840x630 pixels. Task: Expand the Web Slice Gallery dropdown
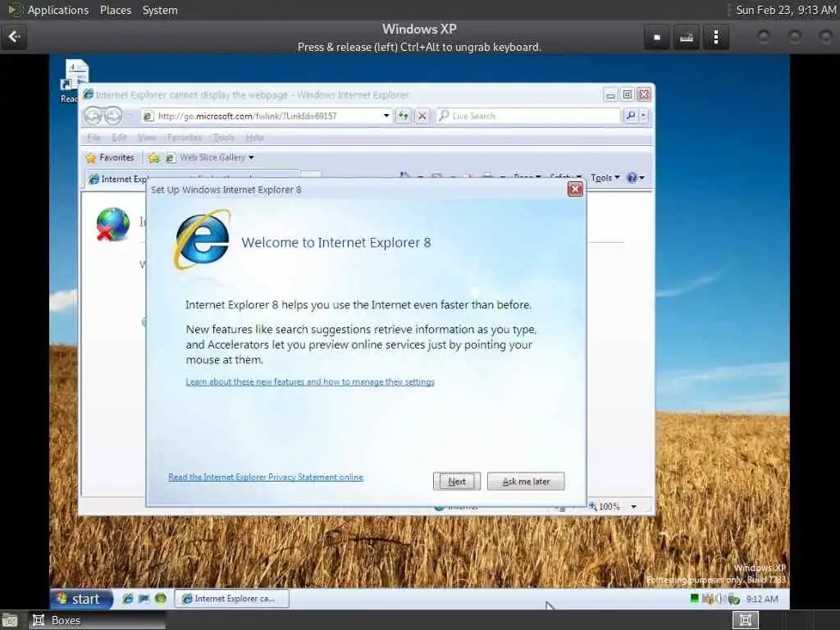pos(251,157)
